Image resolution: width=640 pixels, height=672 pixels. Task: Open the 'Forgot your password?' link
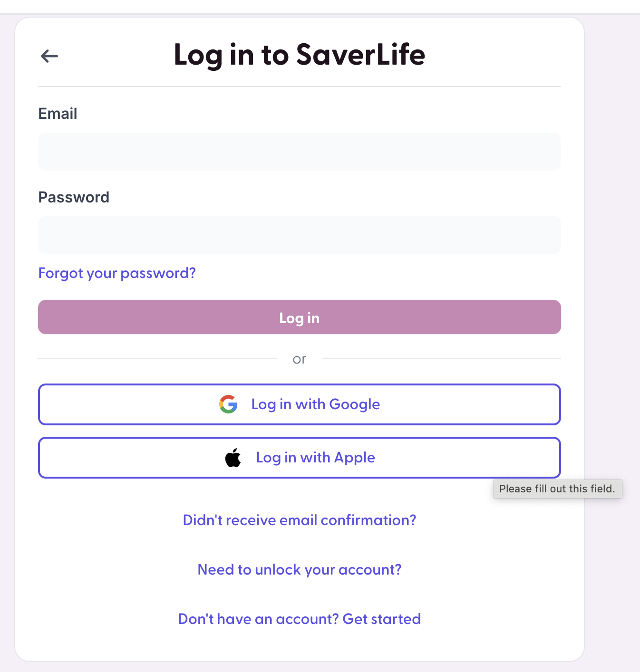click(117, 273)
